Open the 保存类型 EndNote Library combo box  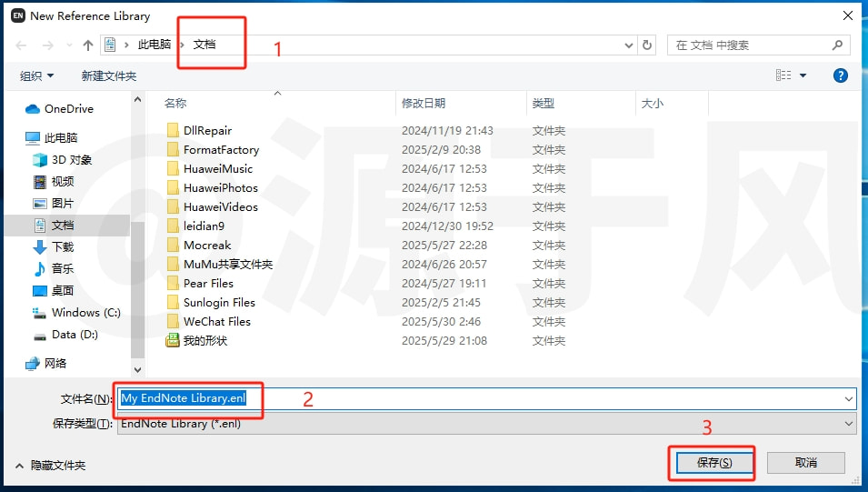click(486, 424)
